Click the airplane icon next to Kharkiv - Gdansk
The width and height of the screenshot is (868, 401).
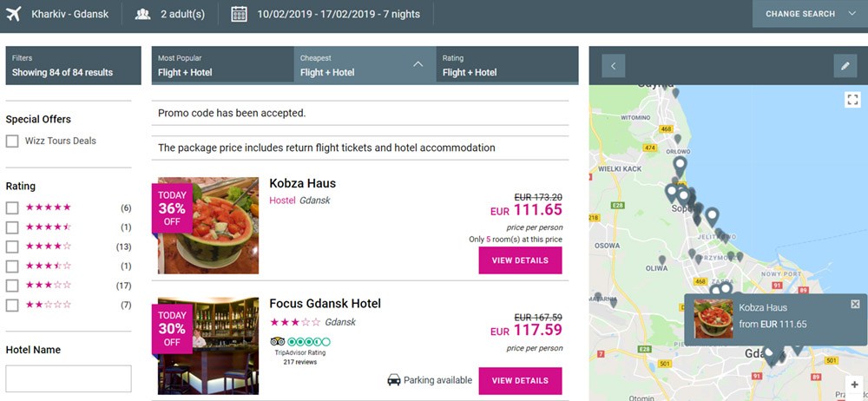[14, 14]
